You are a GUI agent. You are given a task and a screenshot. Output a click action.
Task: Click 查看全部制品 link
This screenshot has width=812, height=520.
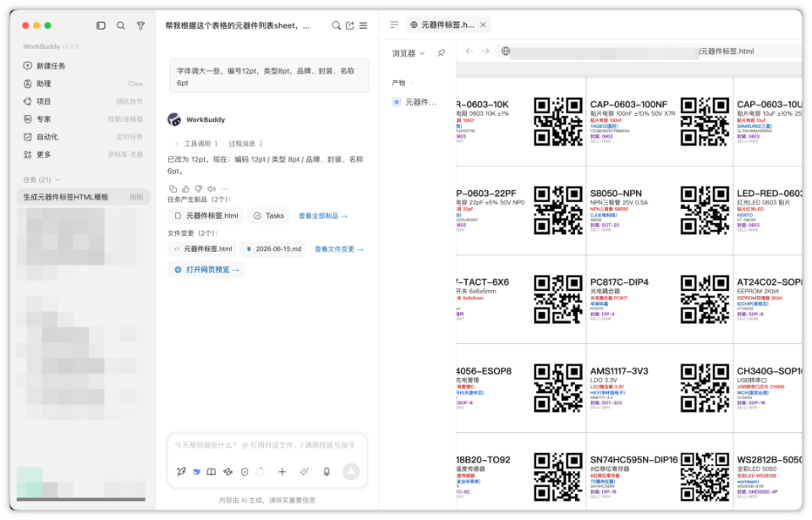[x=322, y=216]
